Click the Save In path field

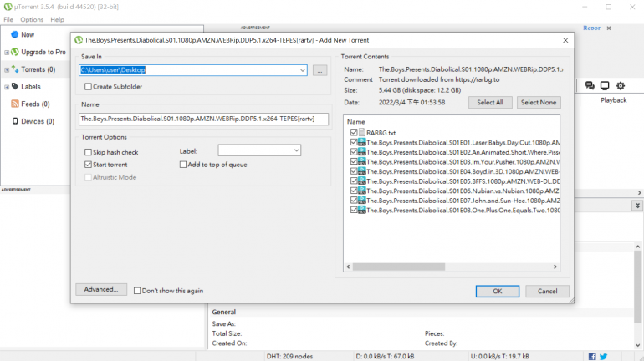(193, 70)
